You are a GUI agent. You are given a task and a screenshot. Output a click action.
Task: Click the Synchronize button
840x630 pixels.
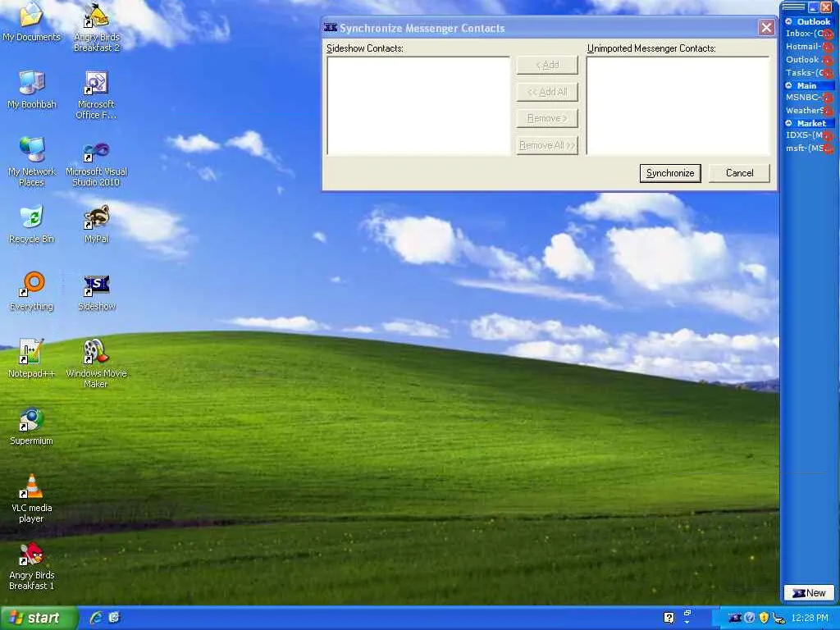670,173
